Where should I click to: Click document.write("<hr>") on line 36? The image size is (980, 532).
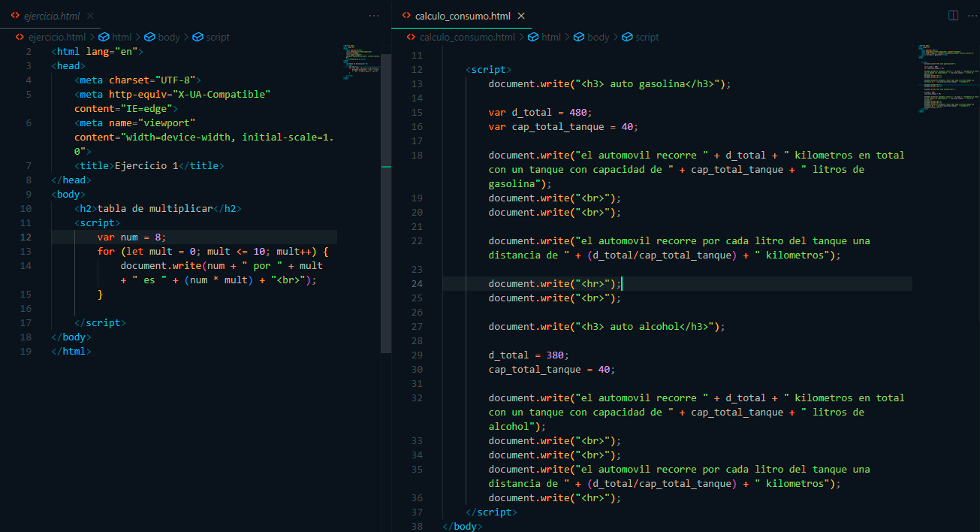coord(555,498)
